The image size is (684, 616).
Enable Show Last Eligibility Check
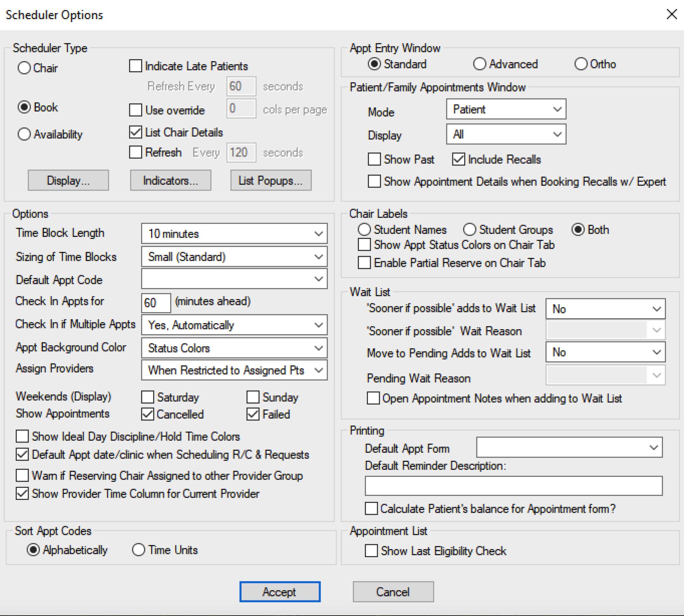372,551
